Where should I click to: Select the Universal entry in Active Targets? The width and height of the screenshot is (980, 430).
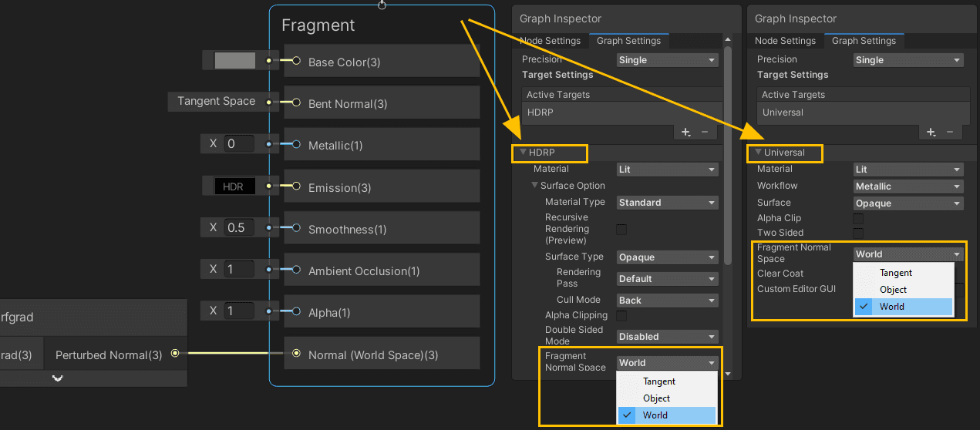(783, 113)
